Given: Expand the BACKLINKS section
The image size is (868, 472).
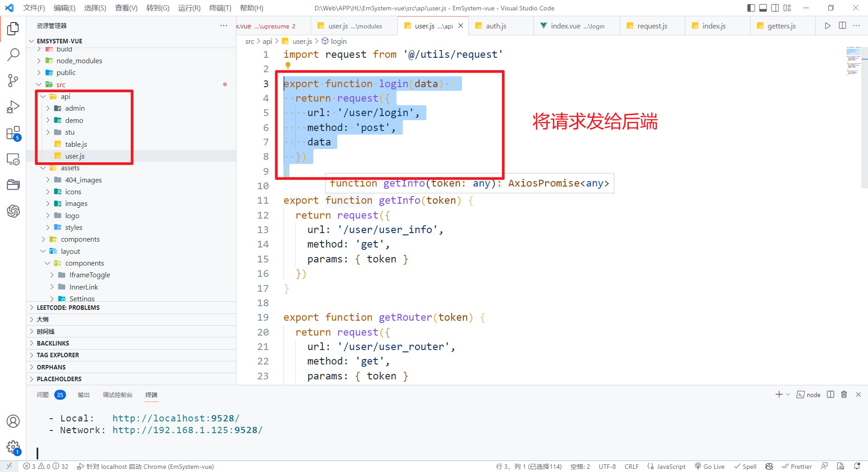Looking at the screenshot, I should (131, 343).
